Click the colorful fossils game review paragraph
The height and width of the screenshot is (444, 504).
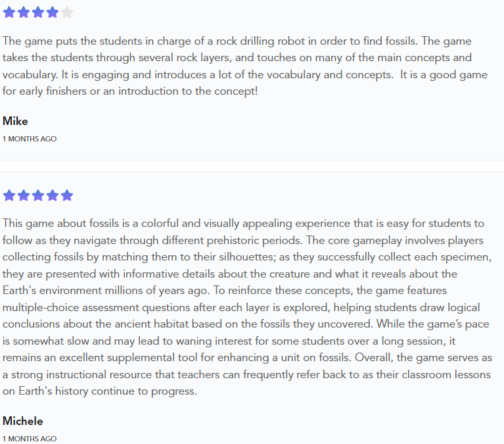[x=245, y=307]
